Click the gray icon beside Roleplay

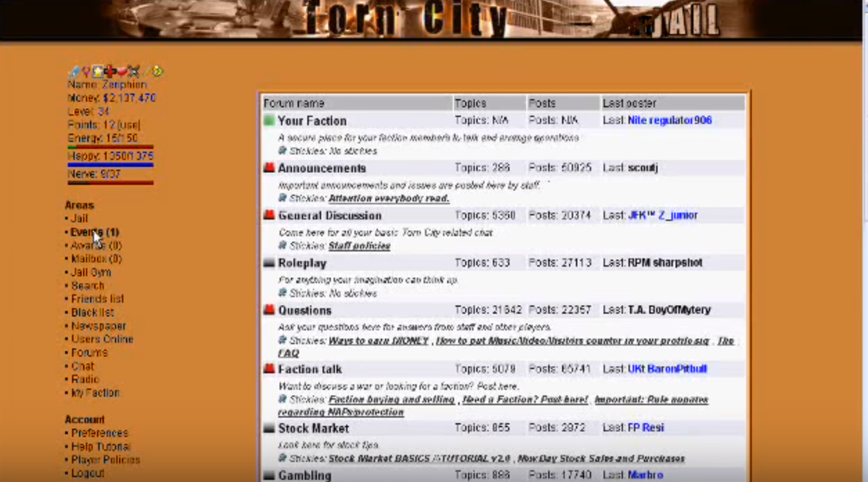pos(269,263)
